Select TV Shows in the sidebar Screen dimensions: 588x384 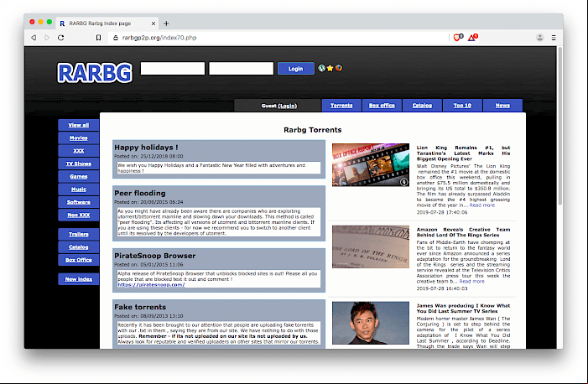(x=79, y=163)
